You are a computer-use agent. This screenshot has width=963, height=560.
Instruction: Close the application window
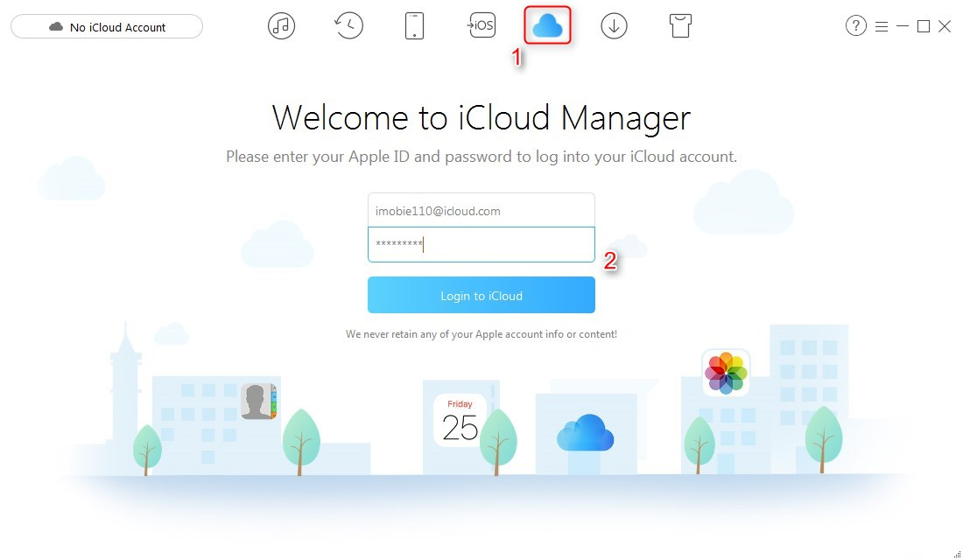[x=945, y=25]
